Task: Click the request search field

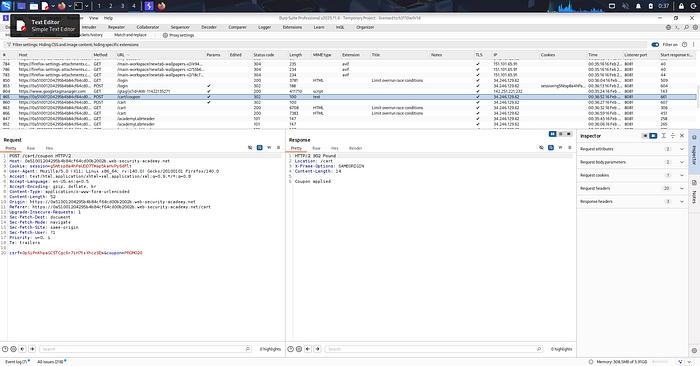Action: click(145, 349)
